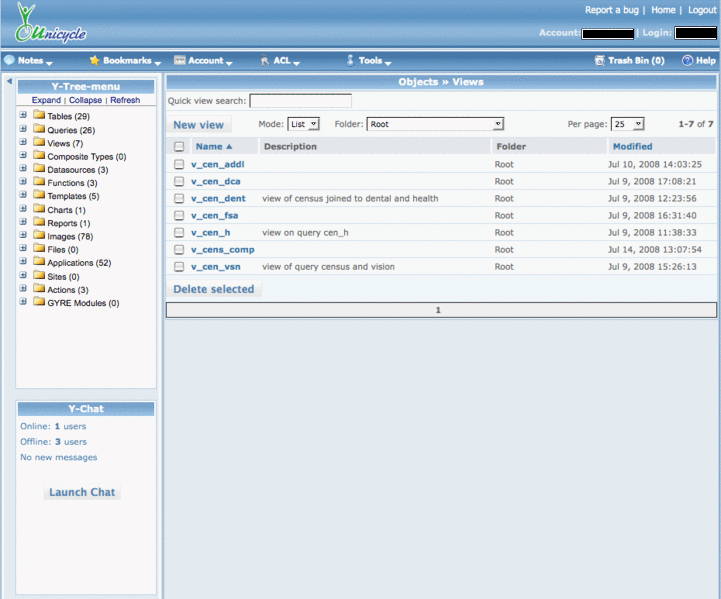Collapse the left sidebar arrow
The height and width of the screenshot is (599, 721).
tap(9, 81)
